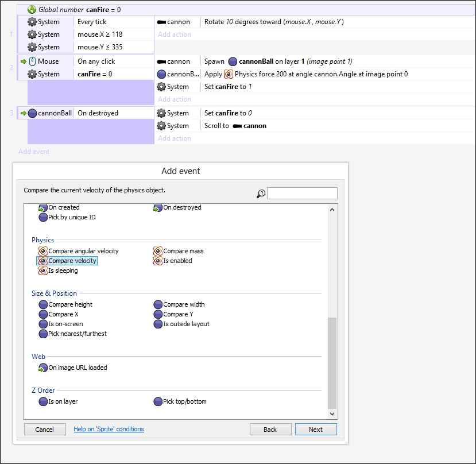476x464 pixels.
Task: Click the scrollbar up arrow in condition list
Action: pos(332,210)
